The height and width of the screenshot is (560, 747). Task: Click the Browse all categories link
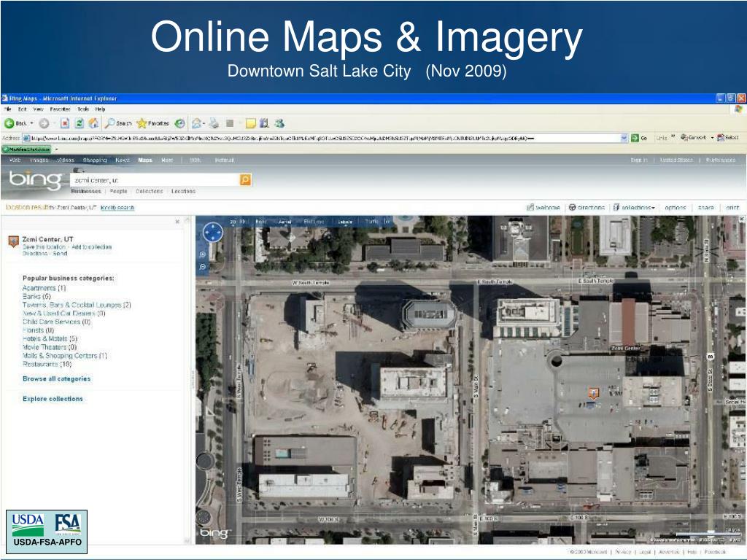click(x=57, y=378)
